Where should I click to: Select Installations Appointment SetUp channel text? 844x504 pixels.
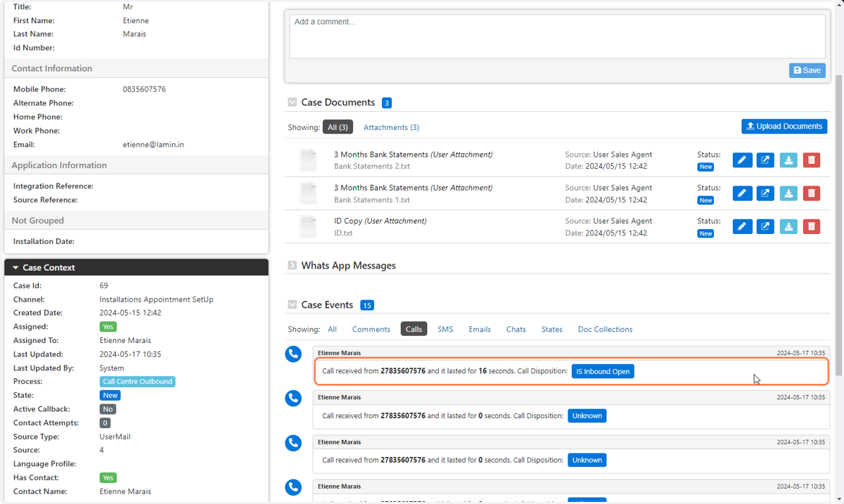tap(157, 299)
